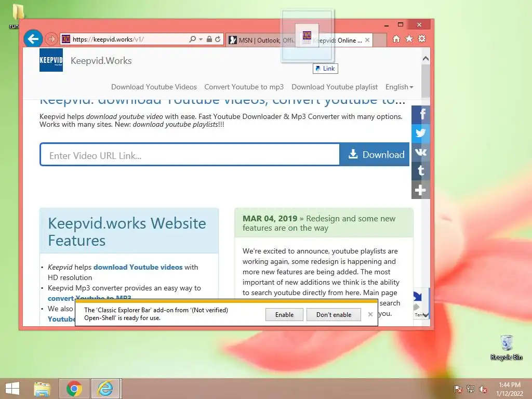The image size is (532, 399).
Task: Click Enable for Classic Explorer Bar add-on
Action: coord(284,314)
